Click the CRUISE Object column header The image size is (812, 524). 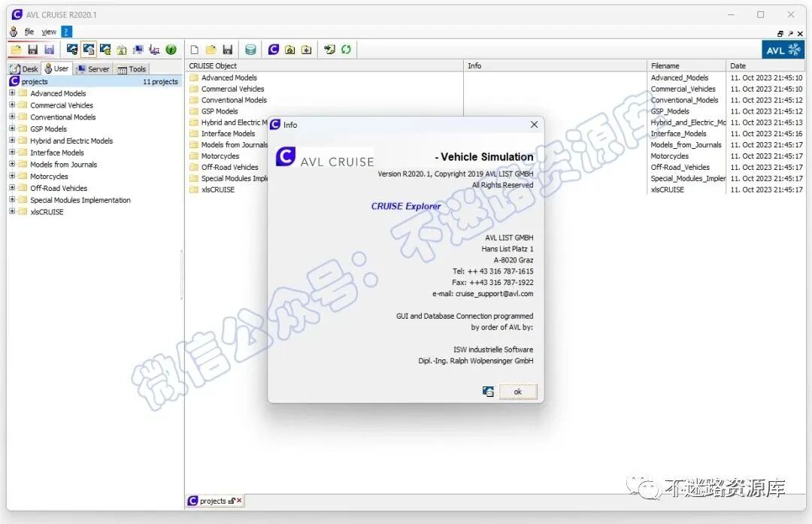click(x=324, y=65)
